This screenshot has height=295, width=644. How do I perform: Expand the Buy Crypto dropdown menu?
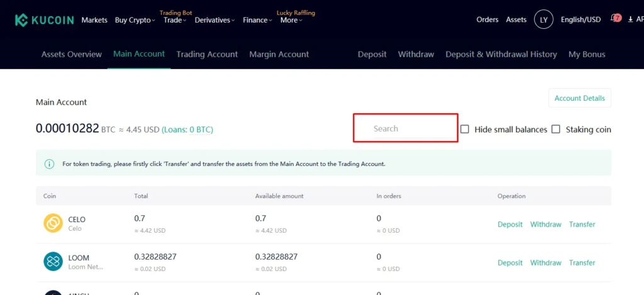[135, 19]
